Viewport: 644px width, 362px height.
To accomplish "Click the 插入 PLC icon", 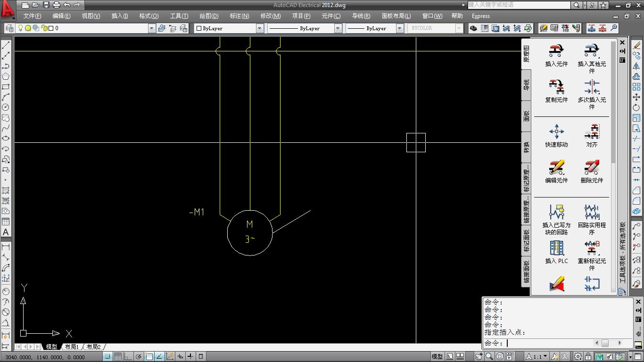I will (x=556, y=248).
